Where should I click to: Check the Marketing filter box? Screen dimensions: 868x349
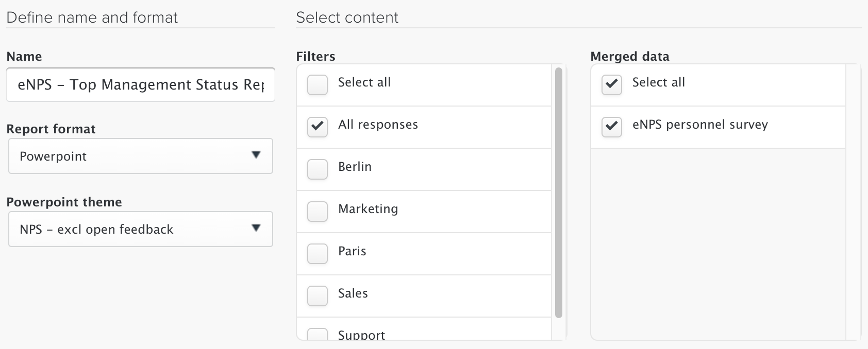coord(317,212)
